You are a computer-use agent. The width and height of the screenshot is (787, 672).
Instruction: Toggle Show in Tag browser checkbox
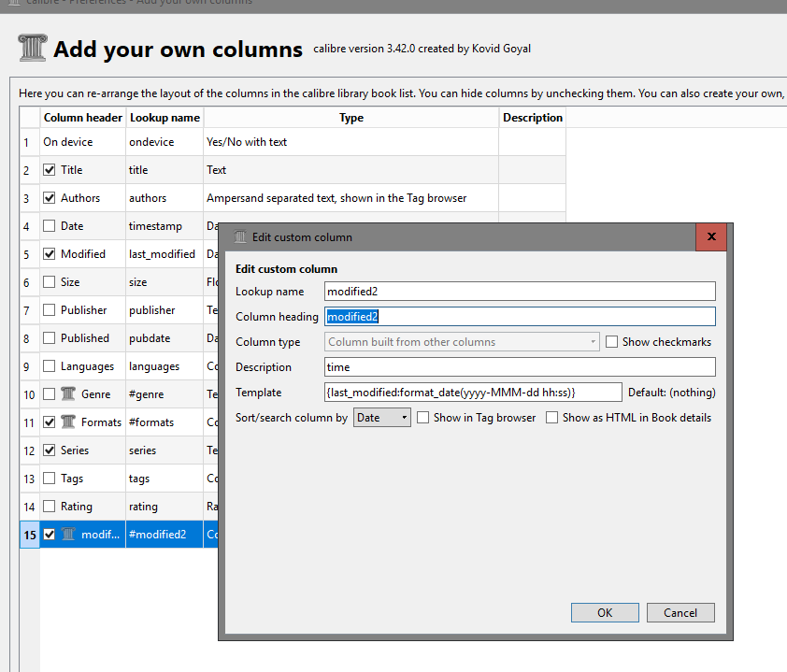pos(423,418)
